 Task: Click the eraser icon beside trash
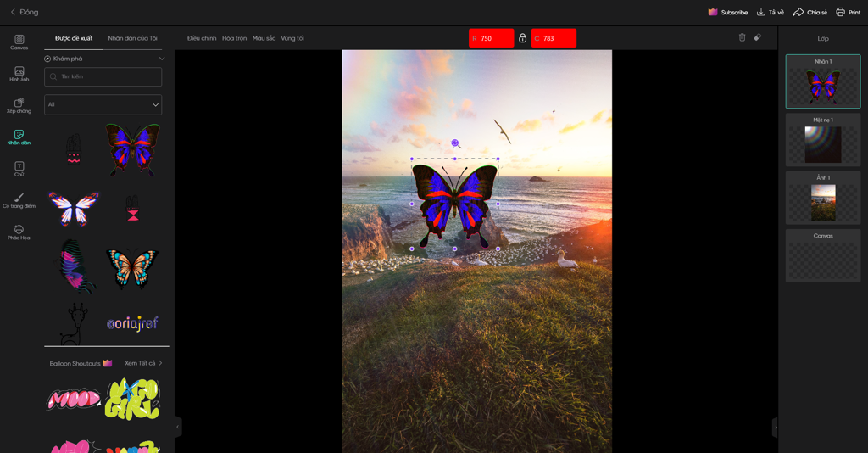pyautogui.click(x=757, y=37)
